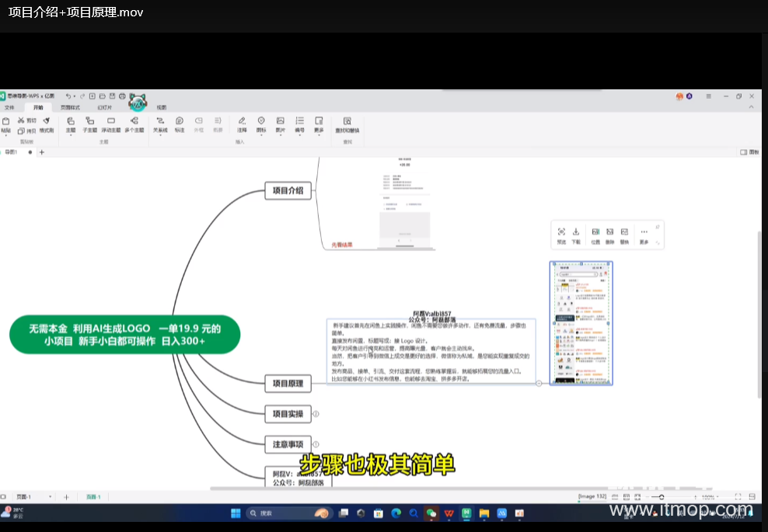Click 下载 download in image toolbar
The height and width of the screenshot is (532, 768).
(576, 235)
